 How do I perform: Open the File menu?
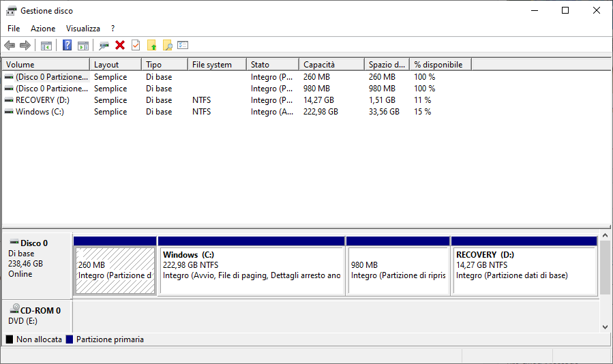14,29
